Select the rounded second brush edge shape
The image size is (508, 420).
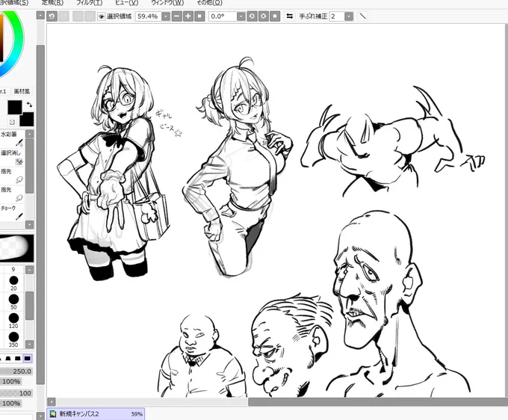tap(8, 359)
